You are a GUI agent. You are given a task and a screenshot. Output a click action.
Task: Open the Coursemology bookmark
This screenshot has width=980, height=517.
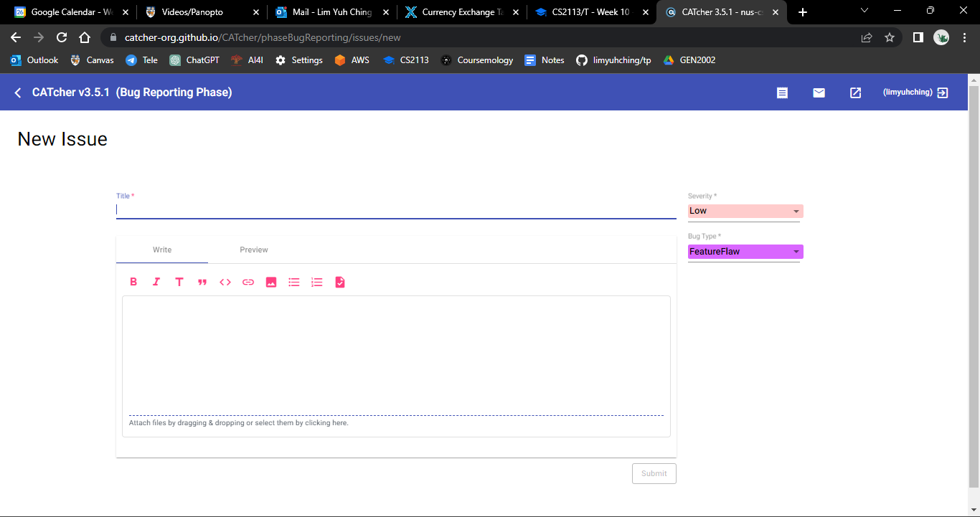pos(477,60)
